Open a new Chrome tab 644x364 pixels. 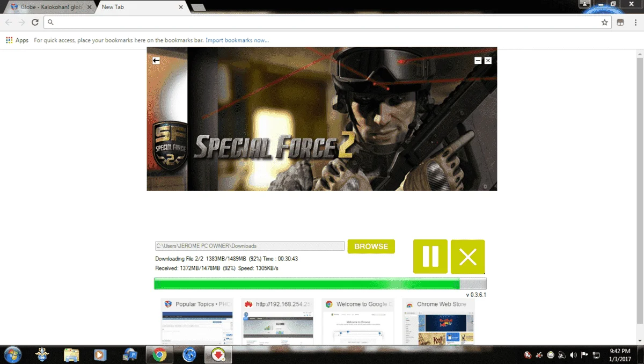pyautogui.click(x=197, y=7)
